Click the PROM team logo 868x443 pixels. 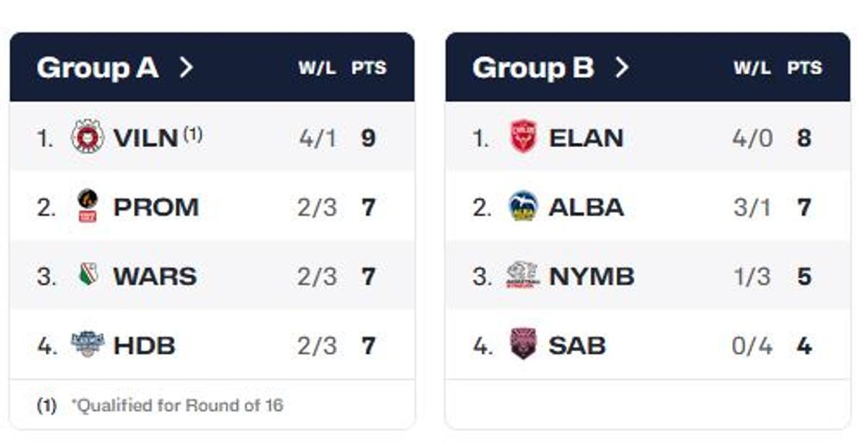(x=88, y=206)
